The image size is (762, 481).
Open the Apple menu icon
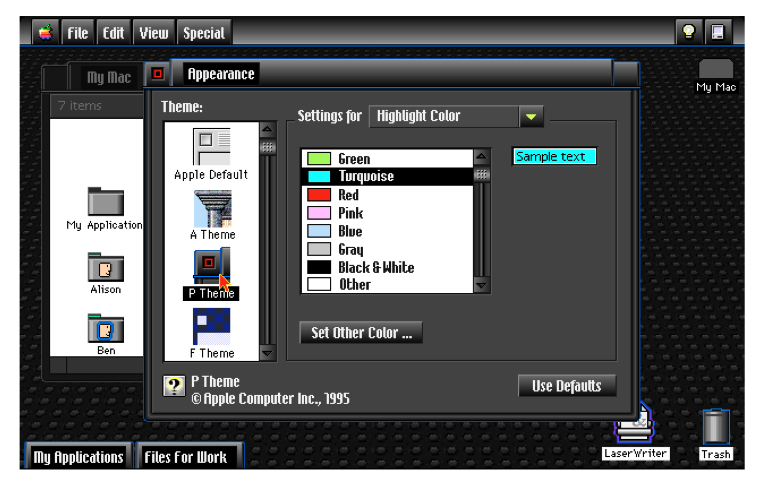pyautogui.click(x=46, y=33)
